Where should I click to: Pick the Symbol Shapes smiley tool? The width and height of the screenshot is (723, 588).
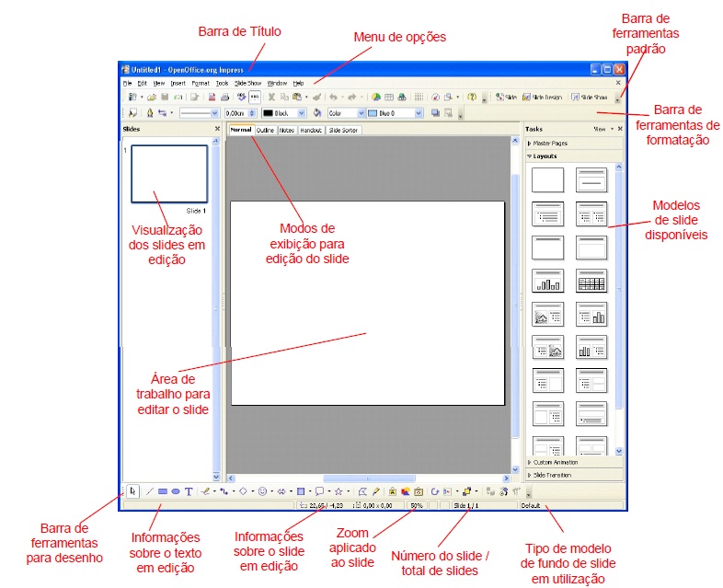(x=262, y=491)
